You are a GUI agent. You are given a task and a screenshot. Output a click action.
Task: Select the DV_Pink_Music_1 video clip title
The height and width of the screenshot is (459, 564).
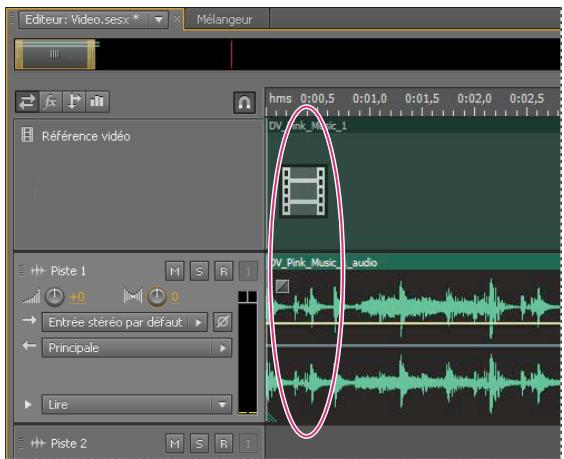click(308, 126)
